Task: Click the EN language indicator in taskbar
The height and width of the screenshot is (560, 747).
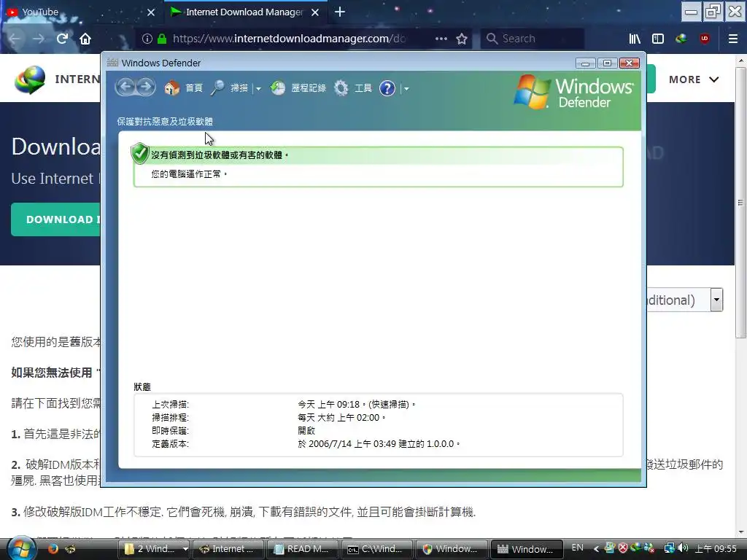Action: (x=578, y=548)
